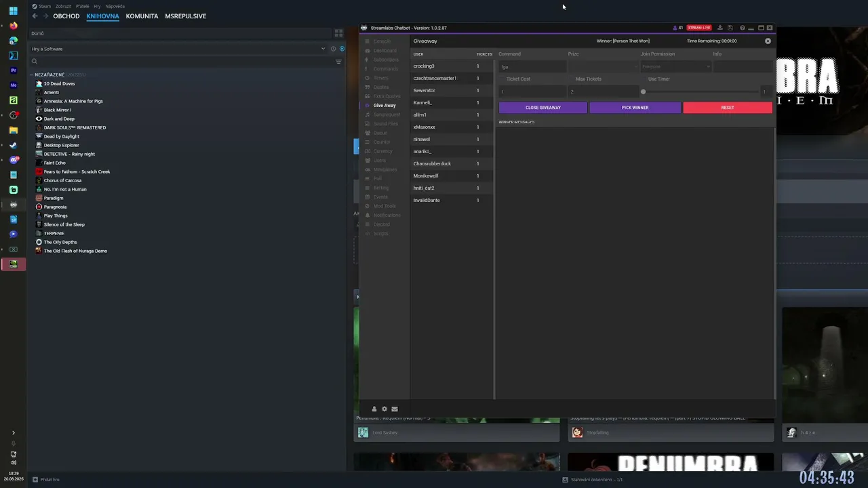The image size is (868, 488).
Task: Open the MSREPULSIVE profile tab
Action: click(x=186, y=16)
